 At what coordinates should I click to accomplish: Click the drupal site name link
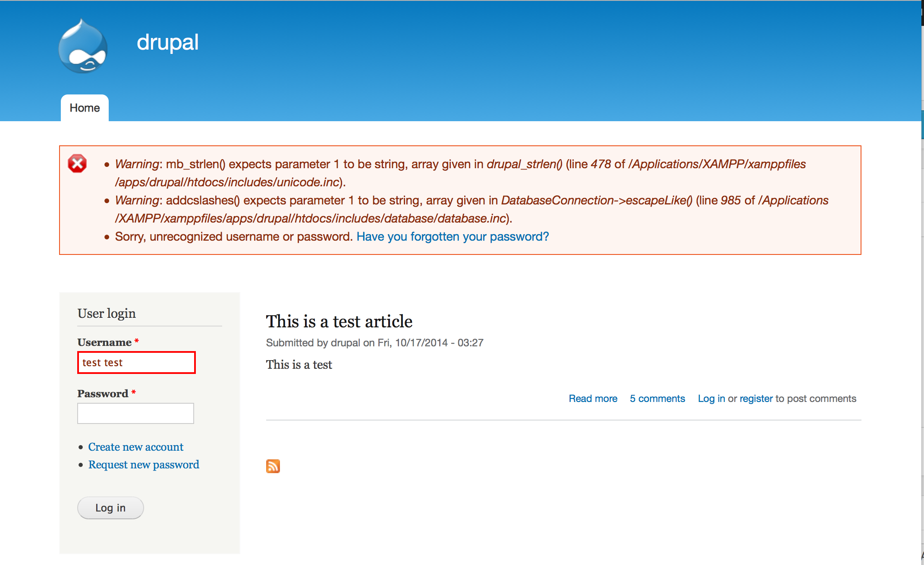[168, 42]
